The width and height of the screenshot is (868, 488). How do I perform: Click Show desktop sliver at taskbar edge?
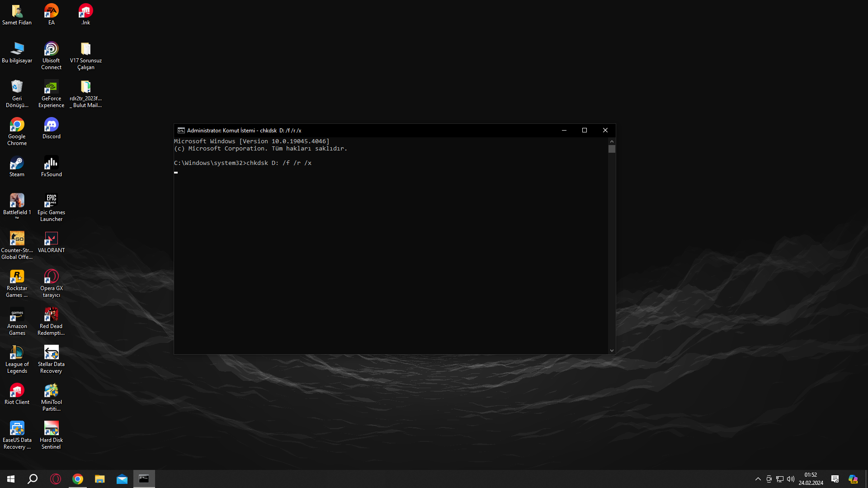[867, 479]
